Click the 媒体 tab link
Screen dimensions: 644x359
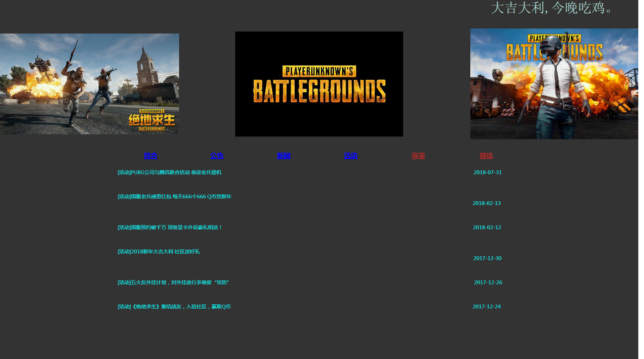[486, 156]
